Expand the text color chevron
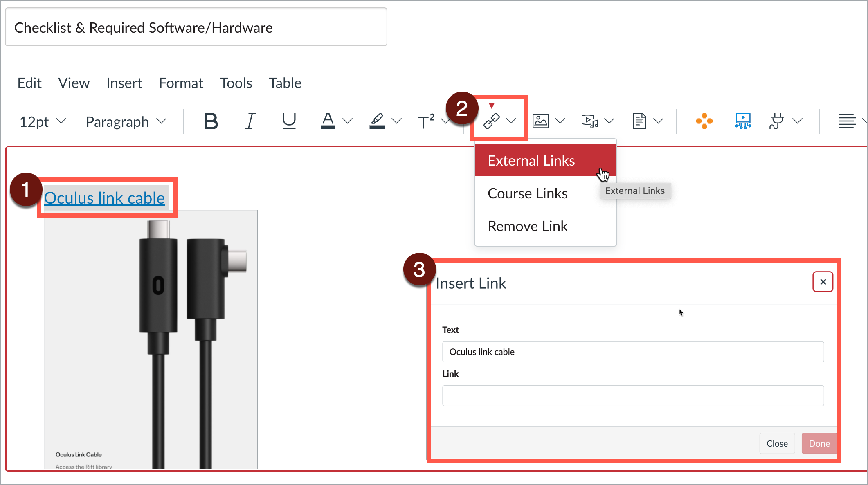The width and height of the screenshot is (868, 485). pos(348,121)
